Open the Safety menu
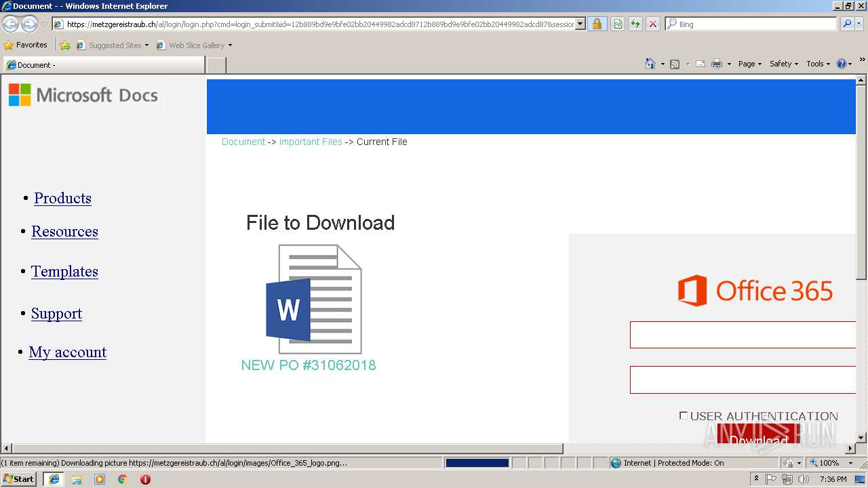The width and height of the screenshot is (868, 488). (784, 64)
